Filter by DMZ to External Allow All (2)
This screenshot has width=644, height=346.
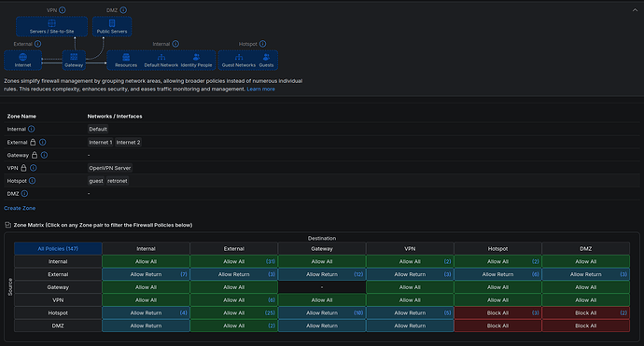233,325
